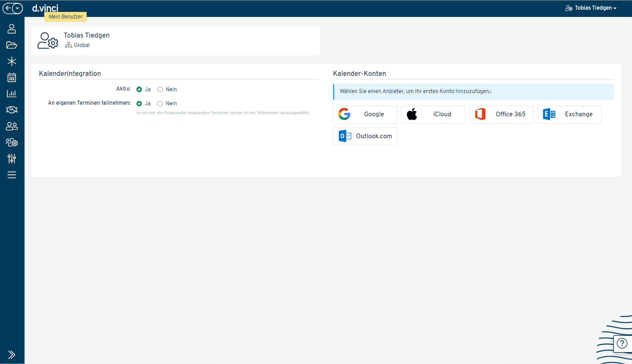Select Nein for own appointments participation
This screenshot has height=364, width=632.
pos(160,103)
